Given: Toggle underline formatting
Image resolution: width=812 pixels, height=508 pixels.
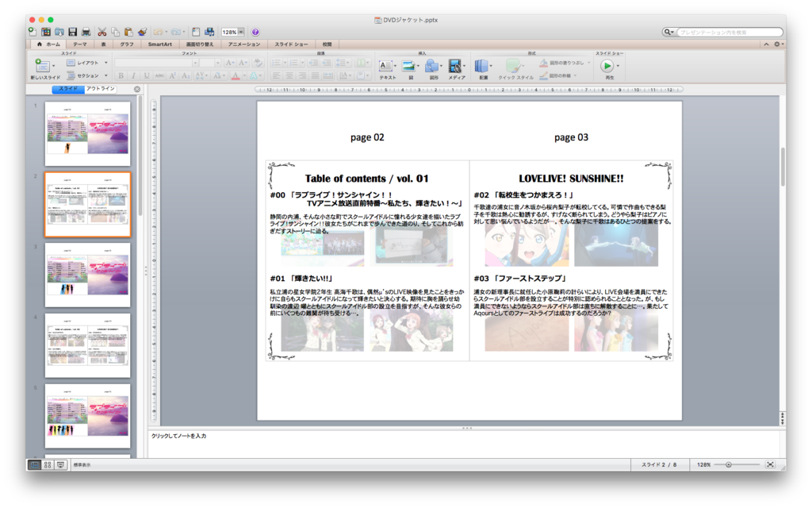Looking at the screenshot, I should point(147,75).
